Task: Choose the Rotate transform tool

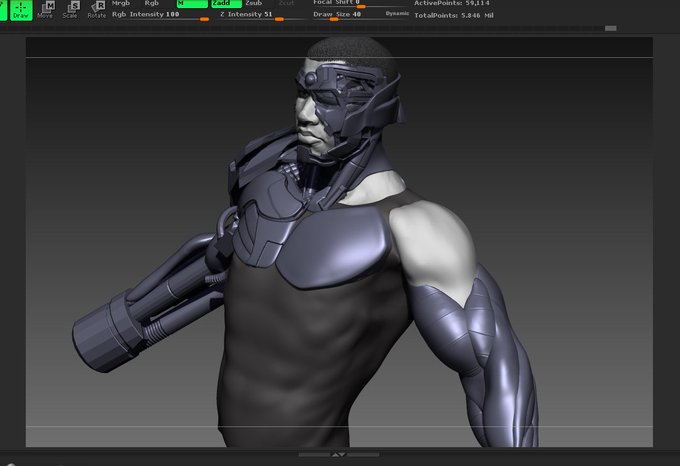Action: [x=96, y=10]
